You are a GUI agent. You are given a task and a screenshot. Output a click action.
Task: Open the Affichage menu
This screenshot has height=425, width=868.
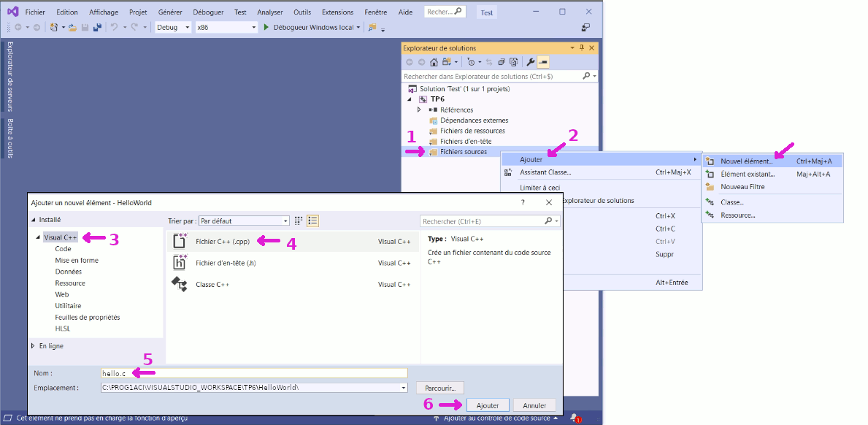point(104,12)
